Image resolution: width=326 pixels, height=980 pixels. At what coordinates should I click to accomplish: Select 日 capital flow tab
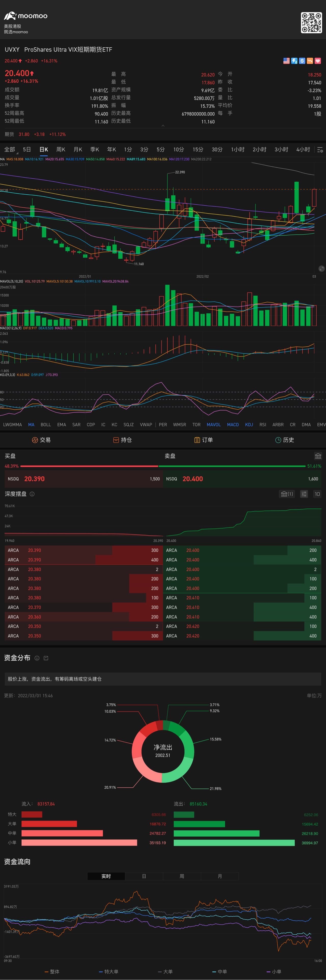point(144,876)
